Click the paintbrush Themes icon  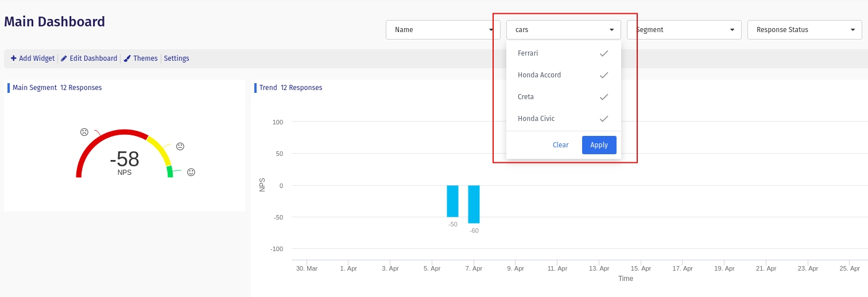pyautogui.click(x=127, y=58)
